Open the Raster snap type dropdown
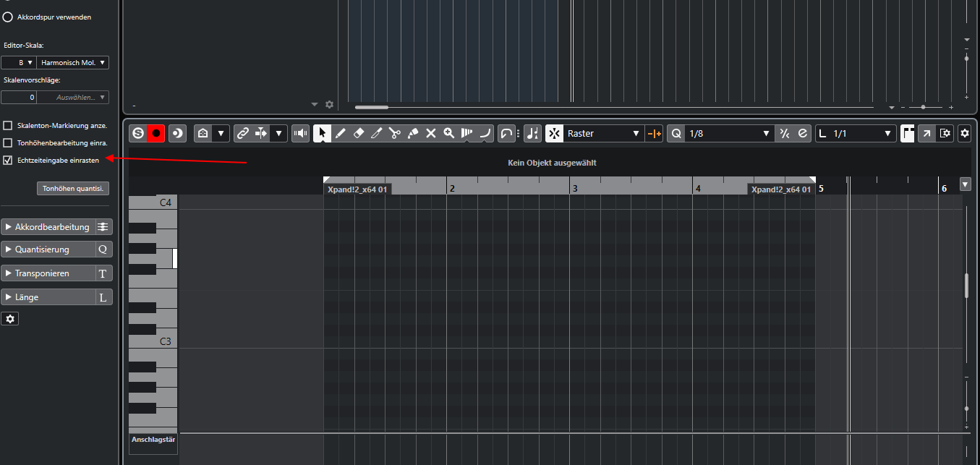The width and height of the screenshot is (980, 465). click(x=604, y=133)
